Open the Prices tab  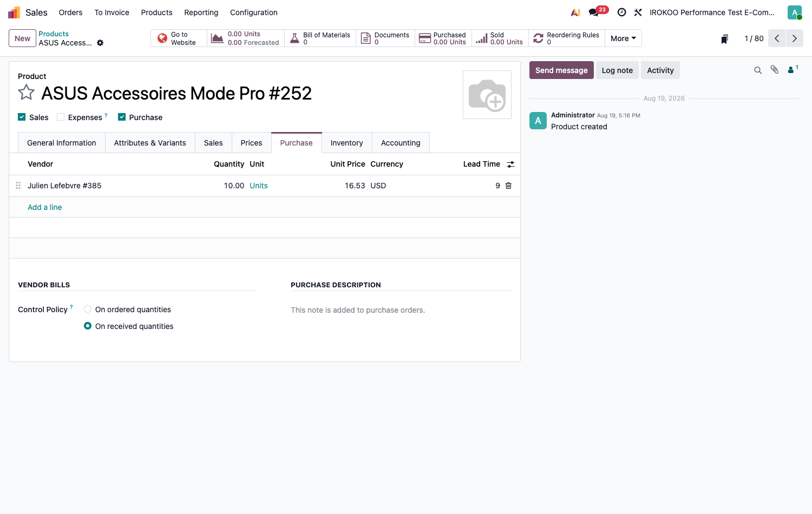[251, 143]
